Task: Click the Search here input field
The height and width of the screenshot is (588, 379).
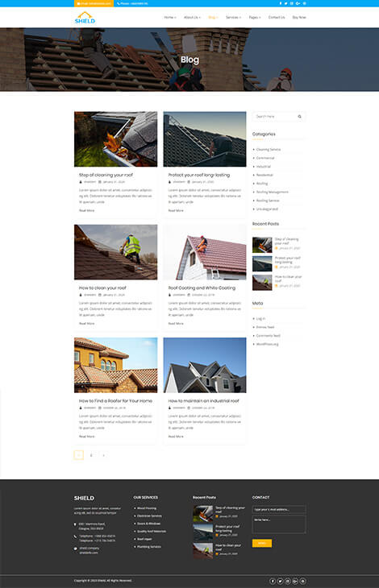Action: coord(276,117)
